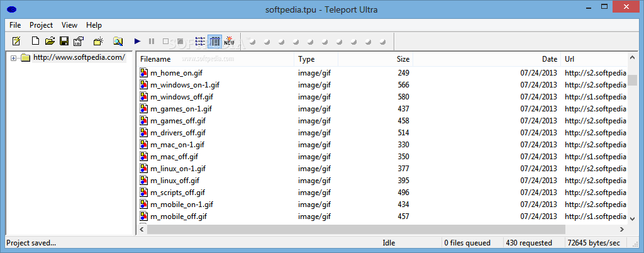Select the m_mobile_off.gif filename
Image resolution: width=644 pixels, height=253 pixels.
[x=179, y=216]
